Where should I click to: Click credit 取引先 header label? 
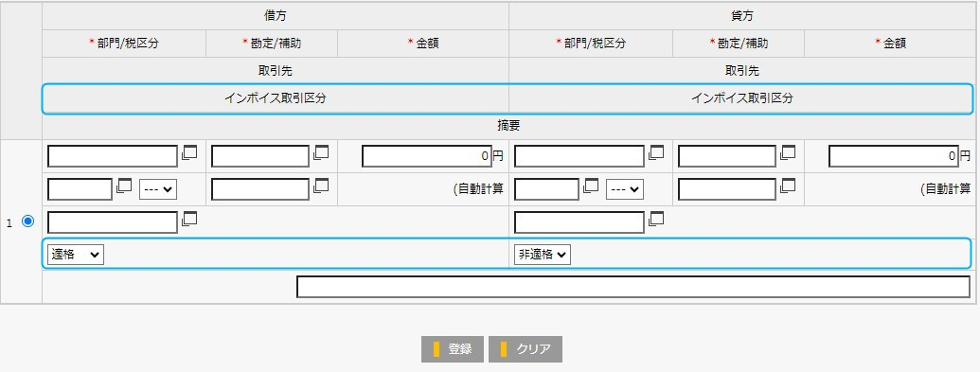pos(742,71)
